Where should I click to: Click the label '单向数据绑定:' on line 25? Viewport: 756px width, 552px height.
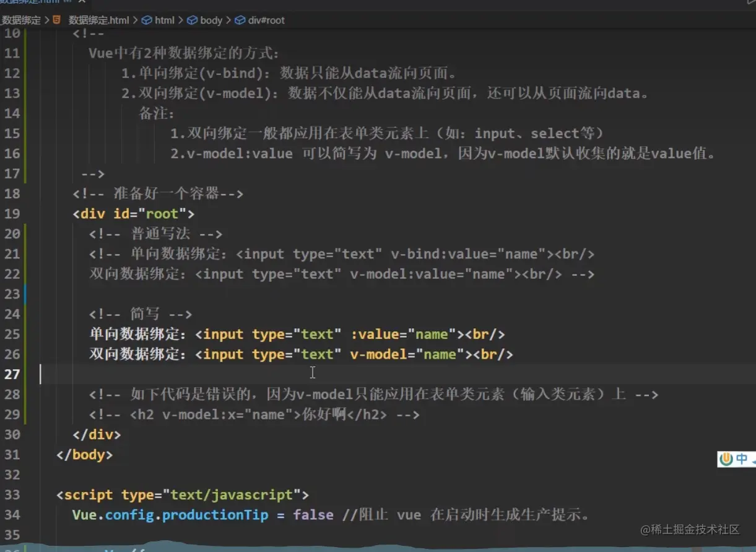tap(138, 334)
